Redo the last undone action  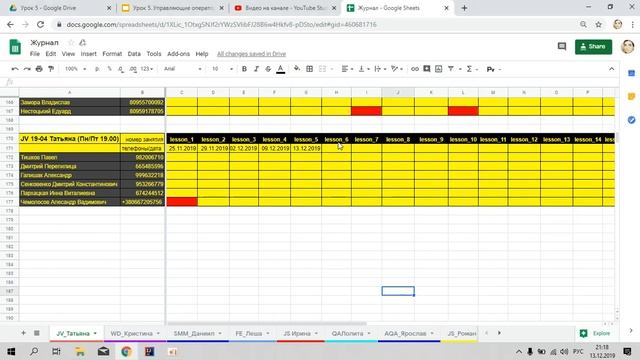(27, 69)
